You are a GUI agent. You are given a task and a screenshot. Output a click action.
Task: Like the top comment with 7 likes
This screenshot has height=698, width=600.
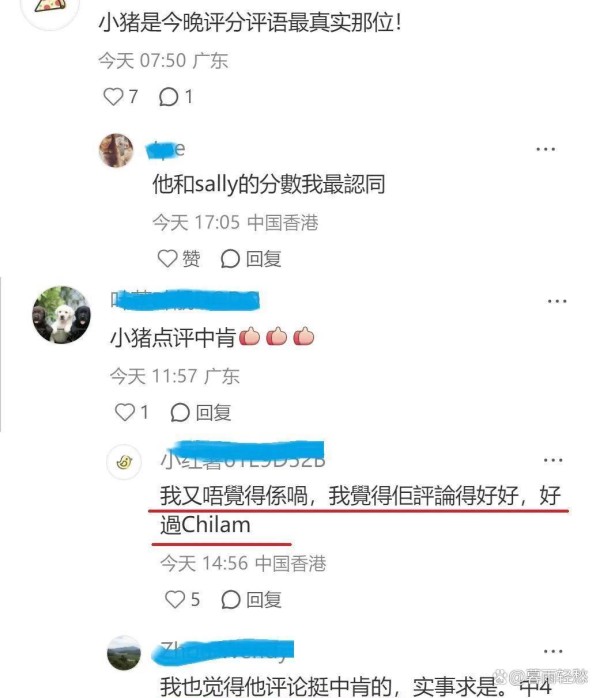120,97
